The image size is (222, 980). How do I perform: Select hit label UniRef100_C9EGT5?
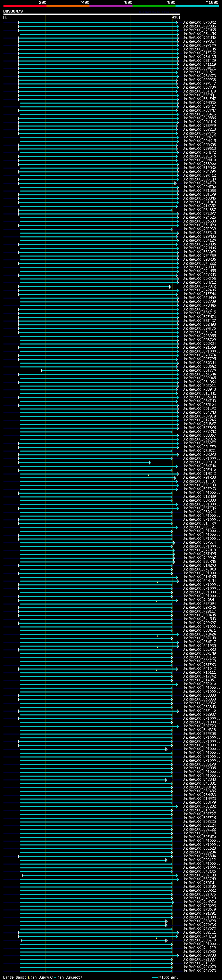pos(199,156)
